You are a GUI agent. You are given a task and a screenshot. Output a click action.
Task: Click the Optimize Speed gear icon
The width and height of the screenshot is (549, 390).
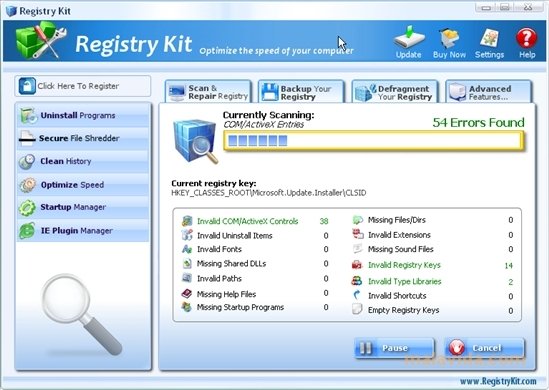coord(28,185)
